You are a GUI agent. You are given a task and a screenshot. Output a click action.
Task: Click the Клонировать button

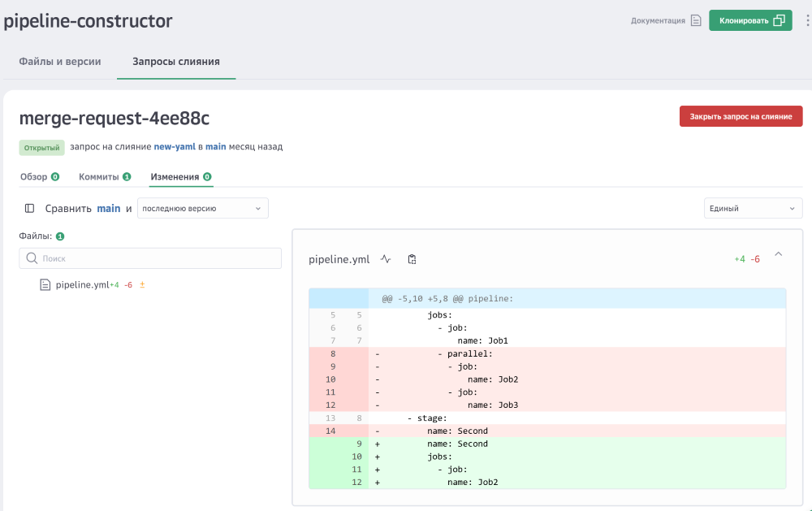click(750, 20)
